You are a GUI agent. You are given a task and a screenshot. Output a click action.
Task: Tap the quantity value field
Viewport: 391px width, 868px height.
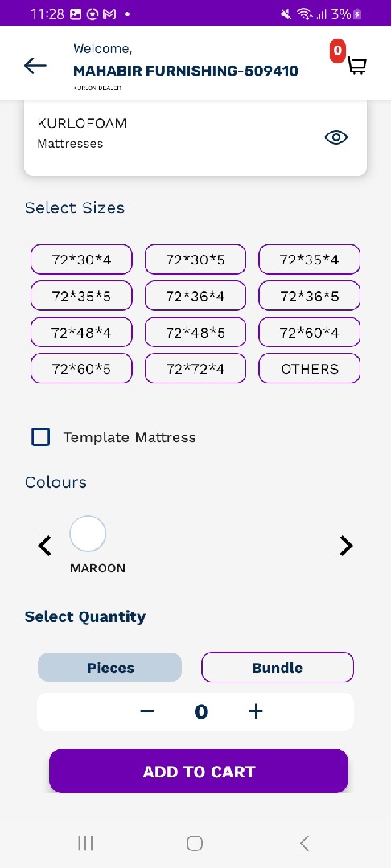coord(201,711)
